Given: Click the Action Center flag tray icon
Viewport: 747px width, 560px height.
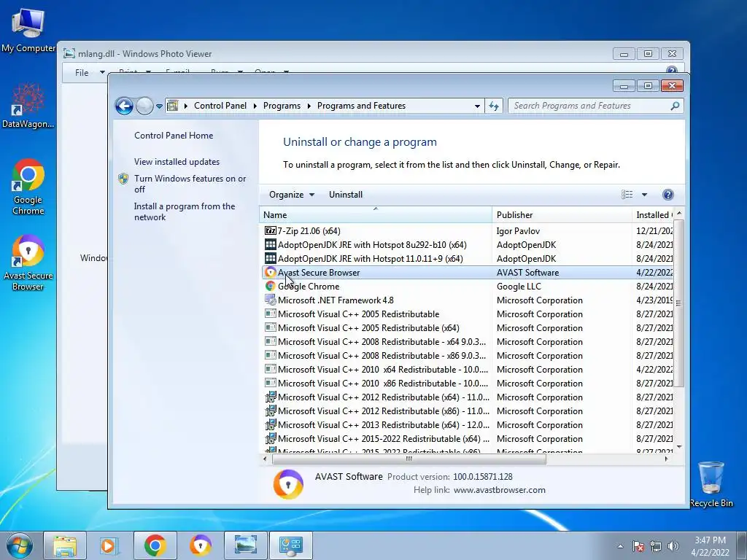Looking at the screenshot, I should pyautogui.click(x=638, y=546).
